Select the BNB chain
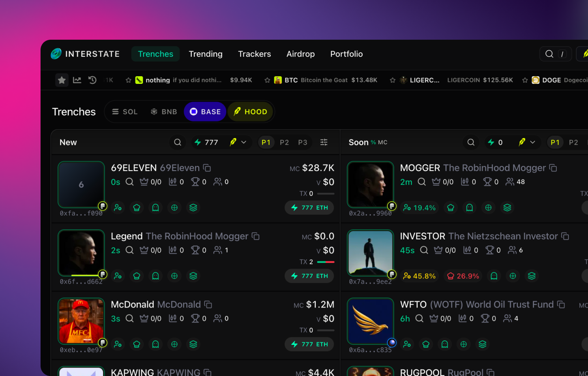 164,112
